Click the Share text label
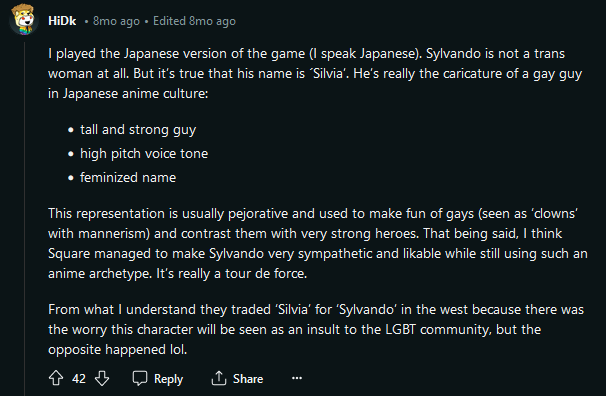Viewport: 606px width, 396px height. click(248, 379)
